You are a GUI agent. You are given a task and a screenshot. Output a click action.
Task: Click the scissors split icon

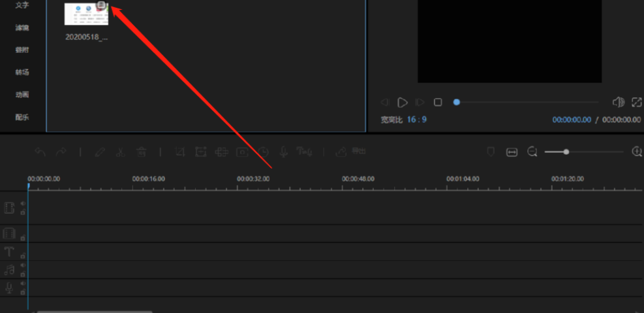pyautogui.click(x=120, y=152)
